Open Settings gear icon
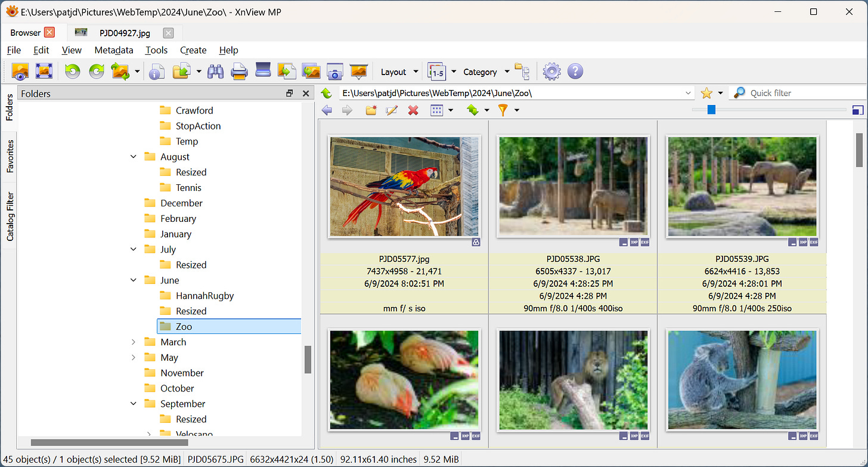 pyautogui.click(x=551, y=72)
